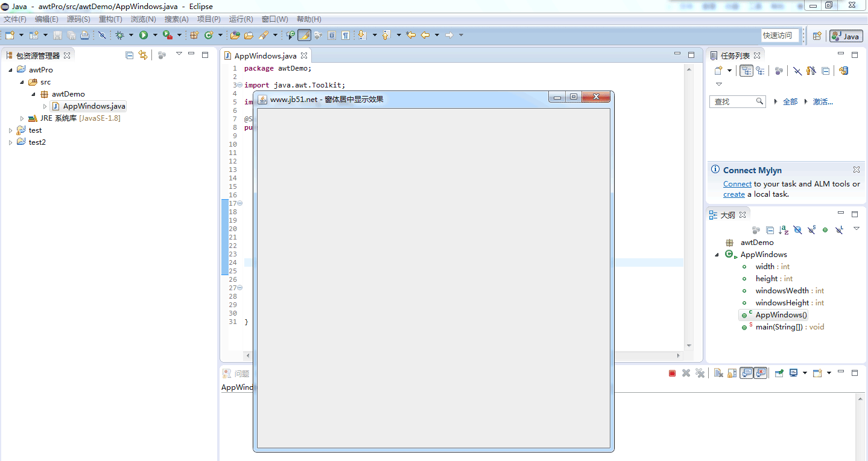Click the 全部 button in Task List

[x=790, y=101]
